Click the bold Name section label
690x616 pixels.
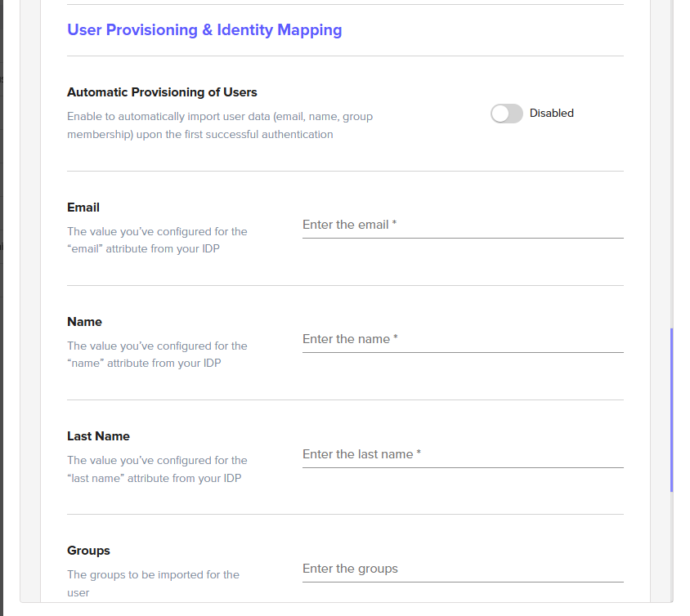[x=84, y=322]
